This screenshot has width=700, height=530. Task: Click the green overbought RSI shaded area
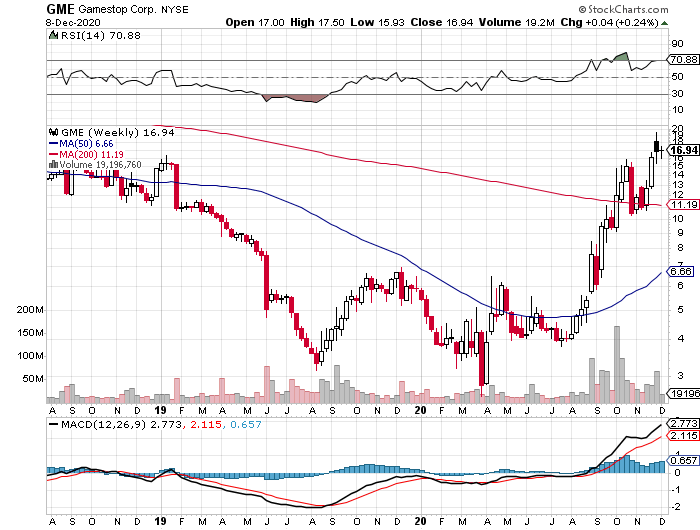pyautogui.click(x=622, y=57)
